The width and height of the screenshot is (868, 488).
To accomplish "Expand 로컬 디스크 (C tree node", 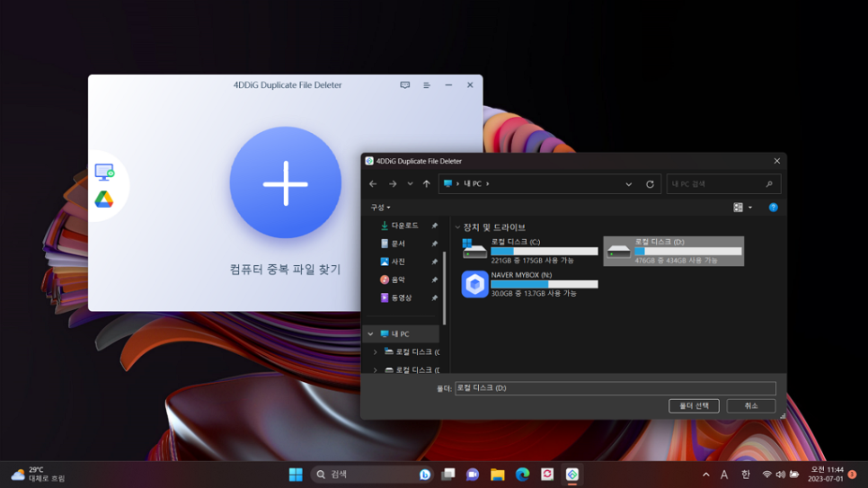I will pyautogui.click(x=375, y=352).
